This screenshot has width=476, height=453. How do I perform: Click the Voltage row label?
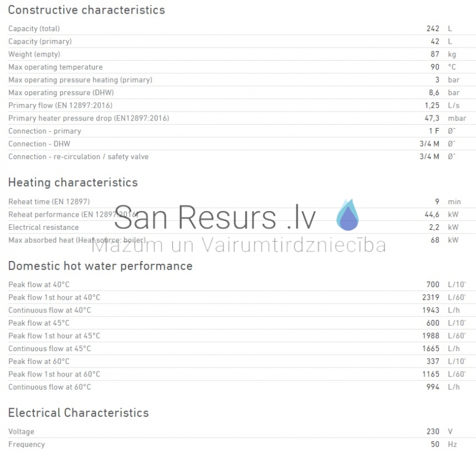coord(22,431)
